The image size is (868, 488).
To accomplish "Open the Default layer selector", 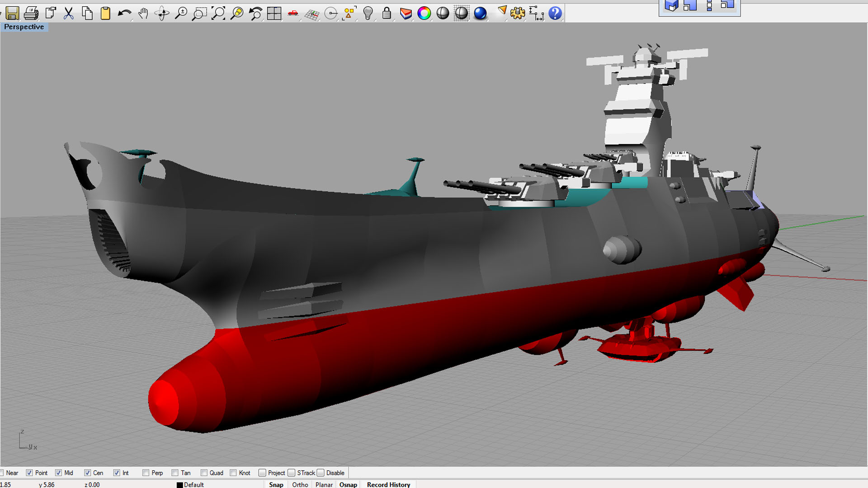I will tap(194, 484).
